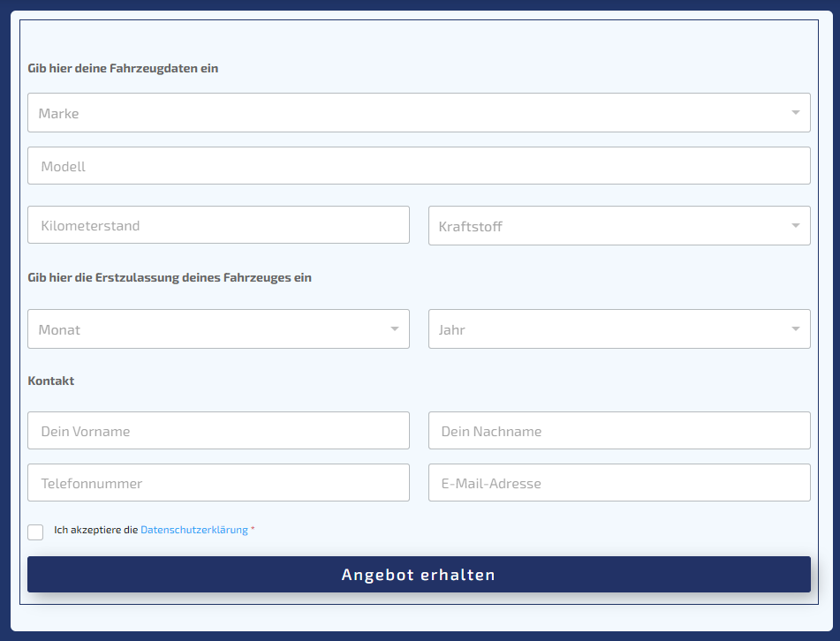This screenshot has height=641, width=840.
Task: Click the Kraftstoff dropdown arrow icon
Action: (x=795, y=226)
